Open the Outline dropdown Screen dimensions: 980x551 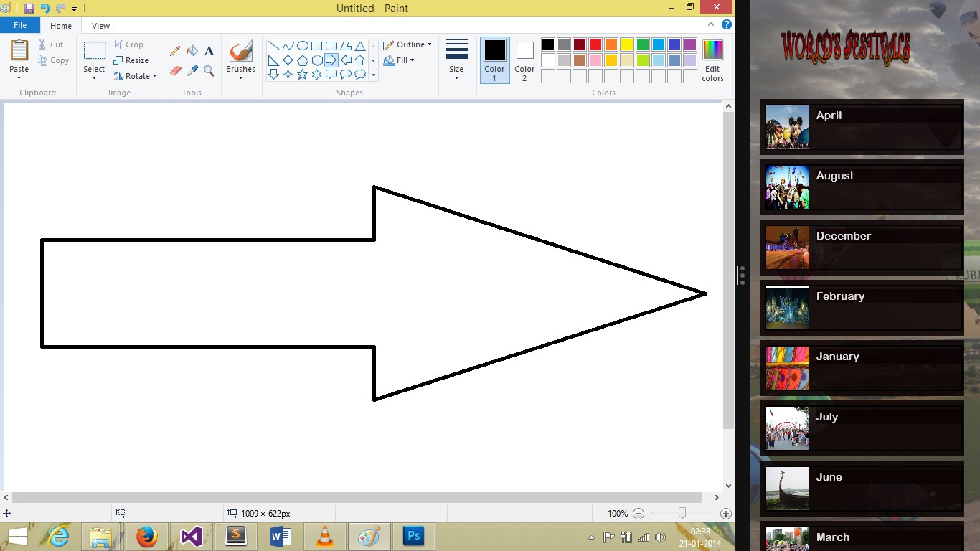point(407,44)
